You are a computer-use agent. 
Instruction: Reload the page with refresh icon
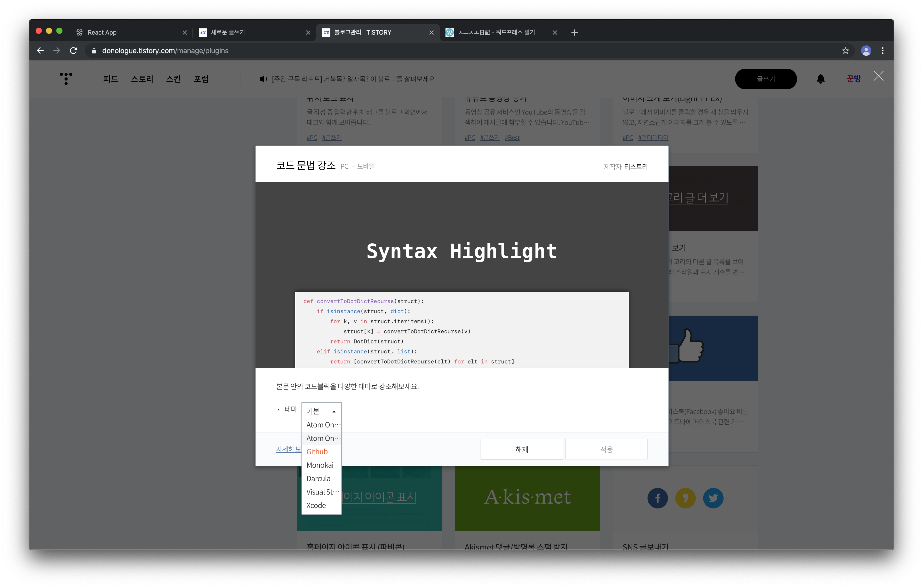click(x=74, y=51)
